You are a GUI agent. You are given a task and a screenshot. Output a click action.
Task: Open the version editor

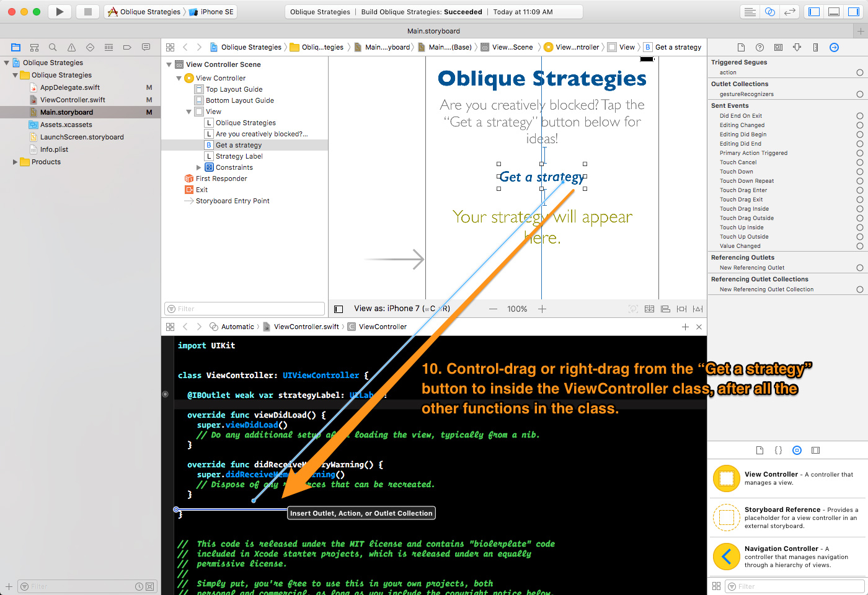[x=789, y=12]
